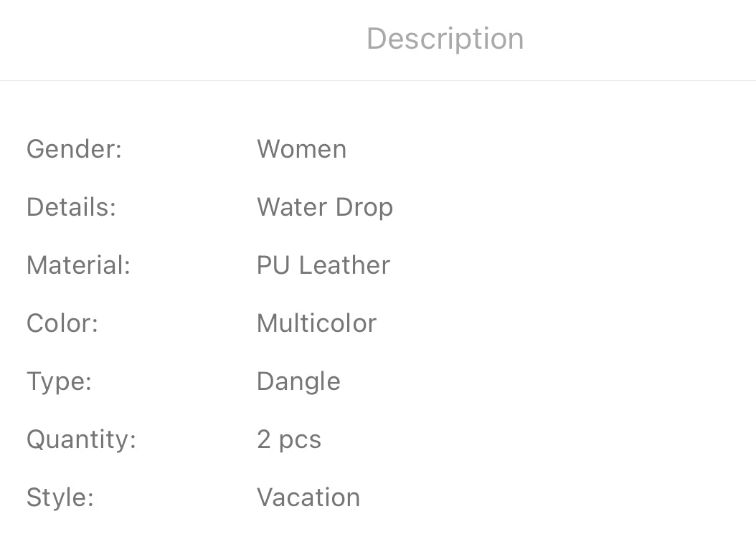Select the Vacation style value

click(x=308, y=497)
